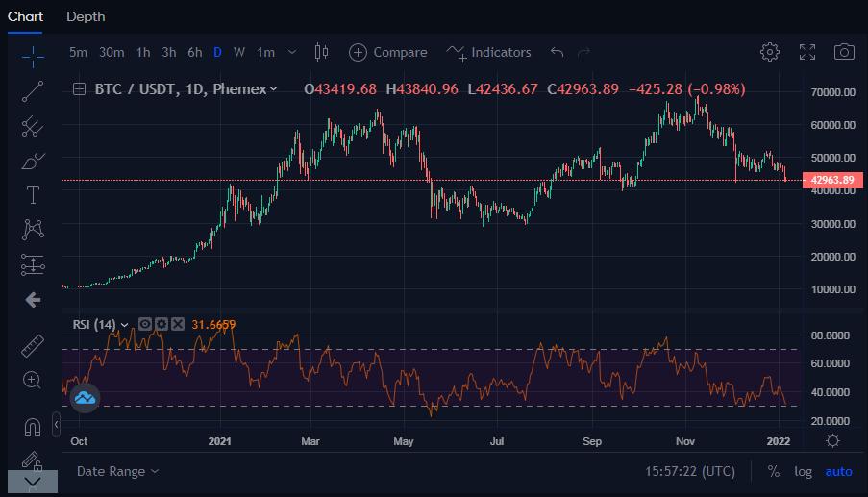Open the timeframe dropdown chevron
Screen dimensions: 868x497
pos(291,52)
